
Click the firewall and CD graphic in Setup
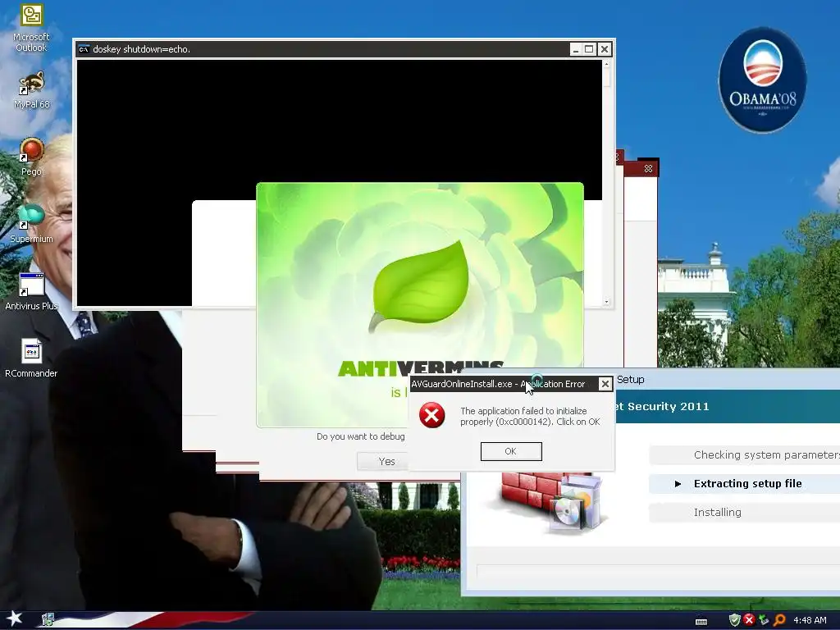[552, 504]
